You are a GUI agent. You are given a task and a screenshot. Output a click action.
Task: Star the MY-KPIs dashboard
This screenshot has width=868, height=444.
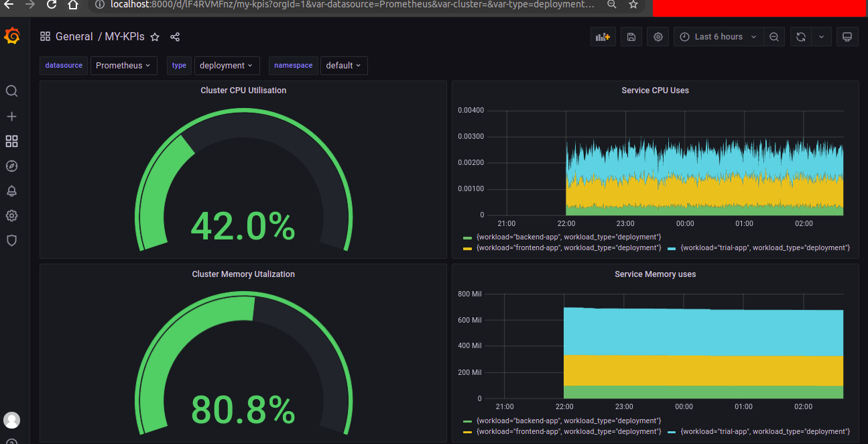pyautogui.click(x=155, y=37)
